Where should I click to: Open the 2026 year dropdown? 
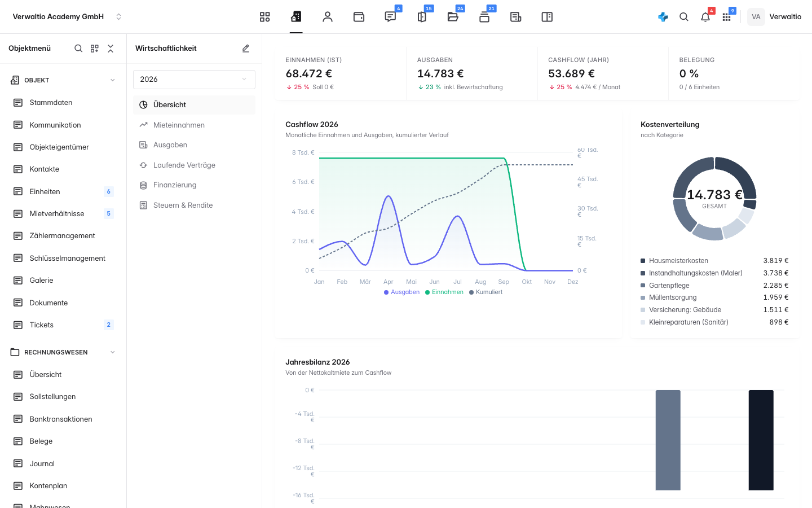pyautogui.click(x=194, y=80)
